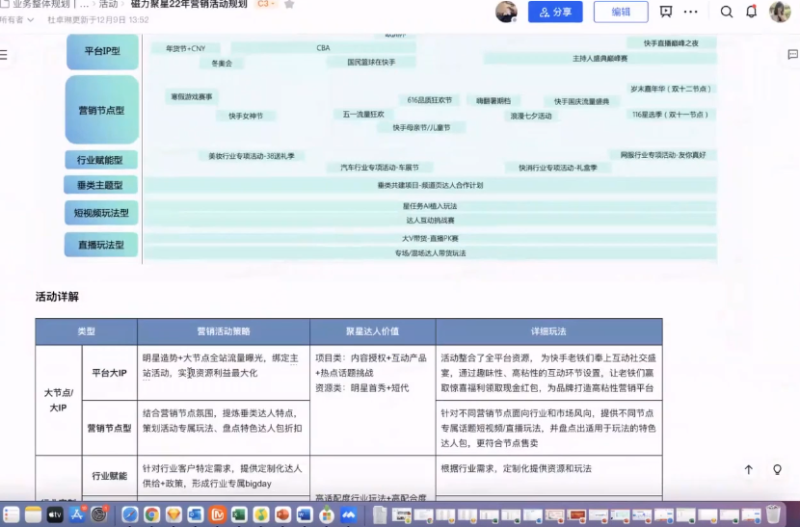The image size is (800, 527).
Task: Click the 年货节+CNY timeline item
Action: (186, 48)
